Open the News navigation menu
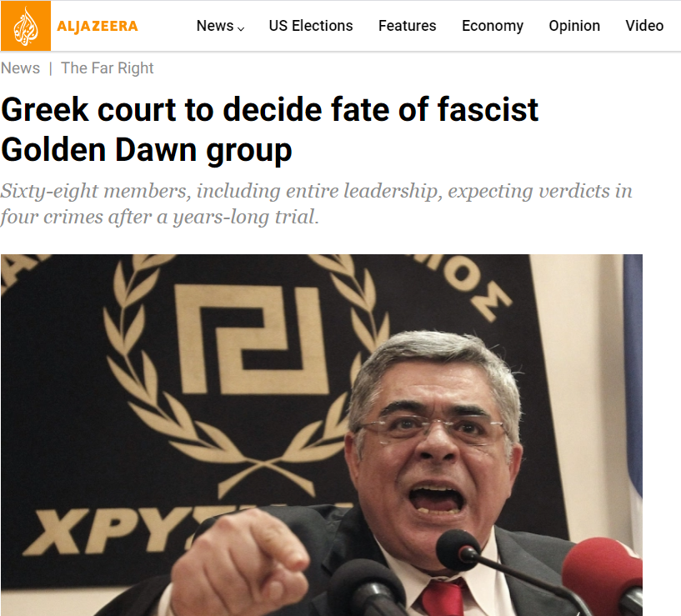This screenshot has width=681, height=616. click(x=215, y=26)
